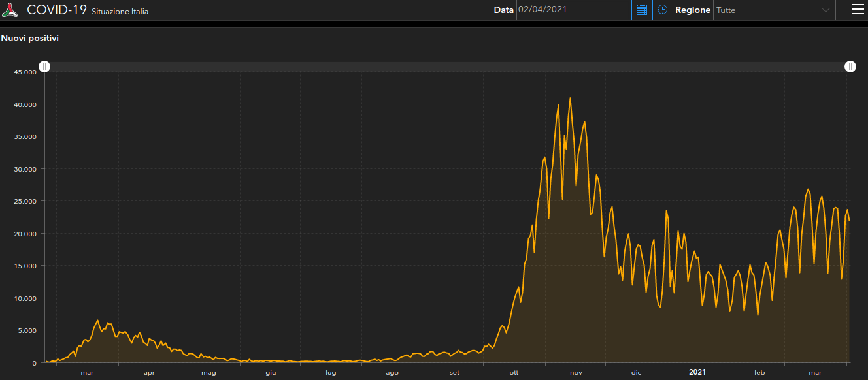
Task: Click the 'Regione' field label
Action: point(692,10)
